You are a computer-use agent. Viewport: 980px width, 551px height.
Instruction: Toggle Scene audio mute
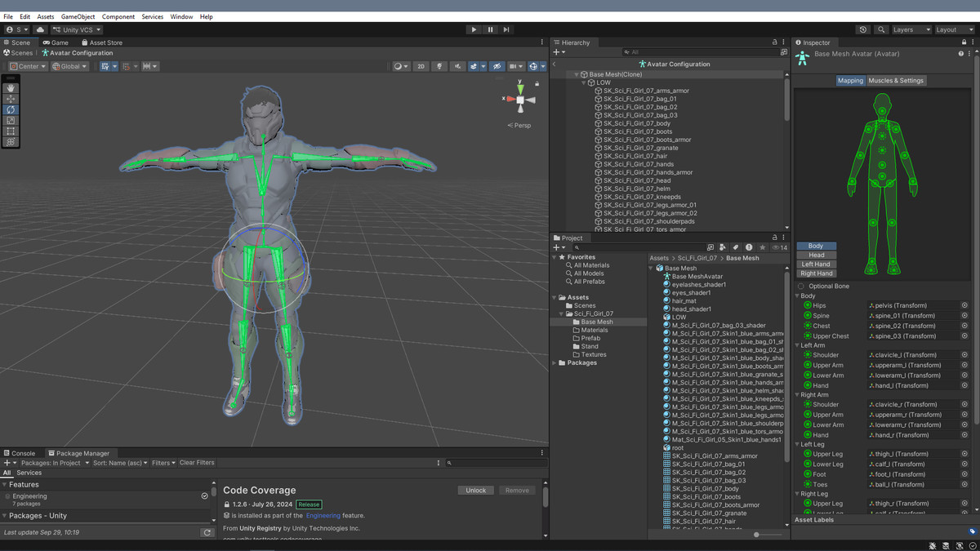(458, 66)
